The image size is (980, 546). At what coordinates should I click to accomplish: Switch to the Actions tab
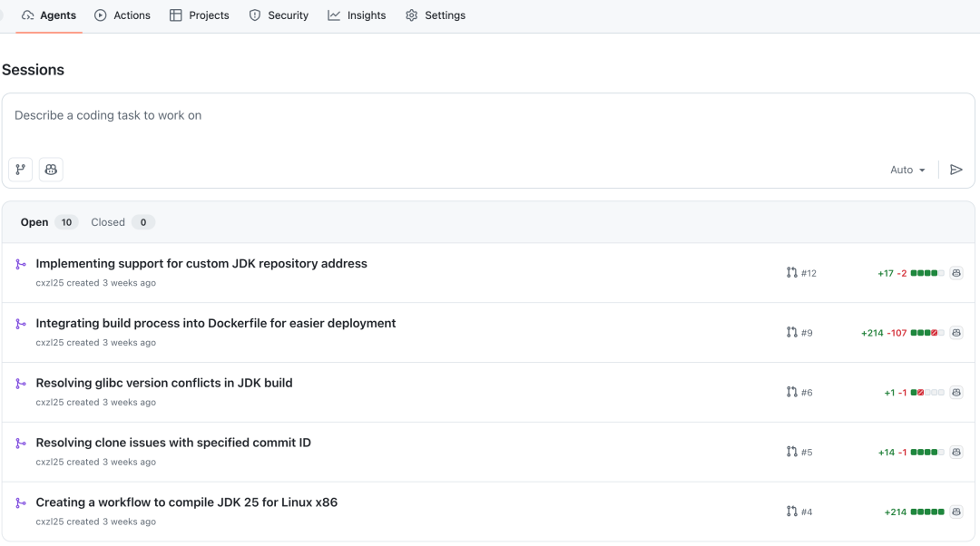tap(122, 15)
